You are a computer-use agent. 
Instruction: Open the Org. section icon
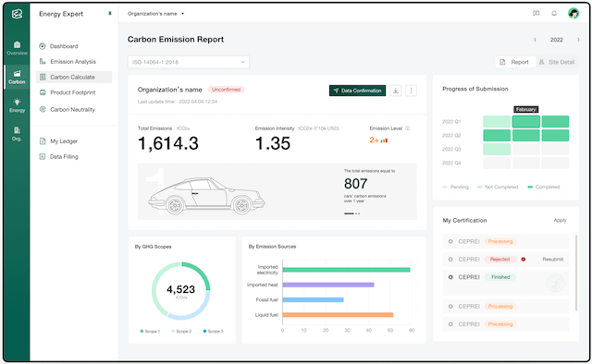(17, 134)
